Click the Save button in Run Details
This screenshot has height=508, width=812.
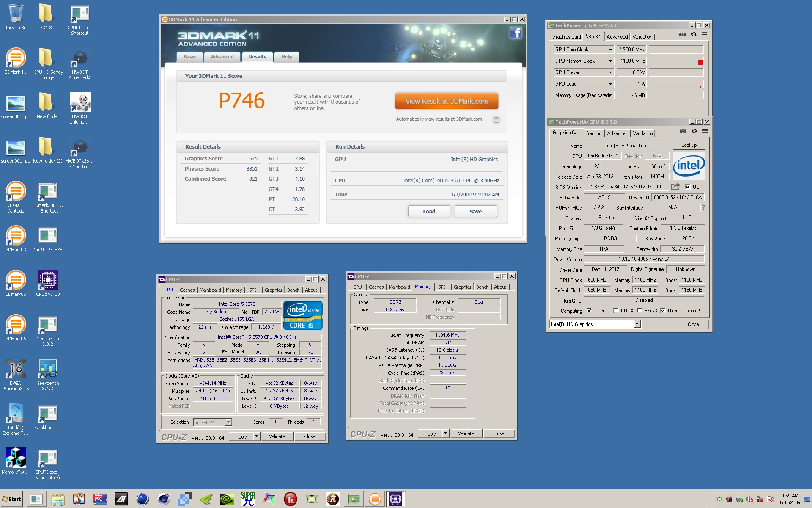click(475, 211)
